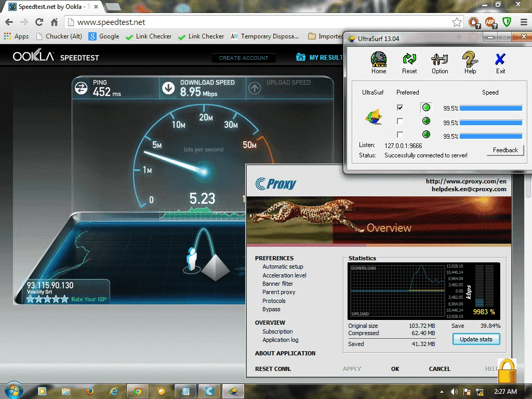Click the UltraSurf Home icon
Screen dimensions: 532x399
pyautogui.click(x=379, y=63)
